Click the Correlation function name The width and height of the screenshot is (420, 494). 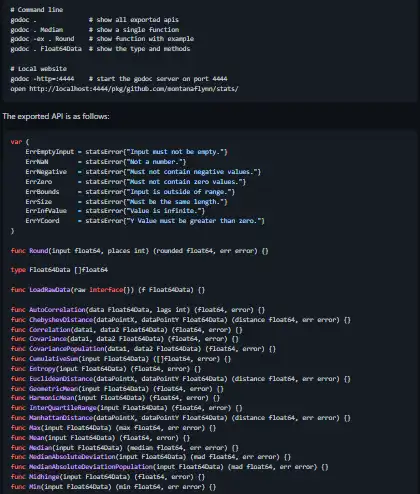coord(50,330)
